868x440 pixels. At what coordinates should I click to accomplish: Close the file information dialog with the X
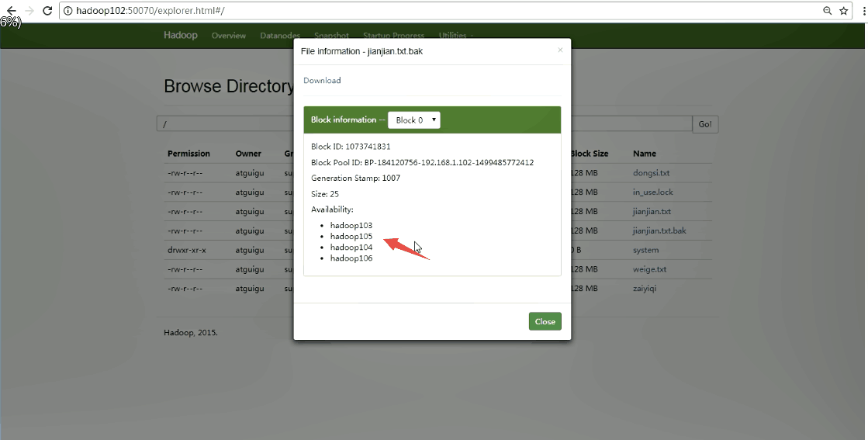click(x=560, y=50)
